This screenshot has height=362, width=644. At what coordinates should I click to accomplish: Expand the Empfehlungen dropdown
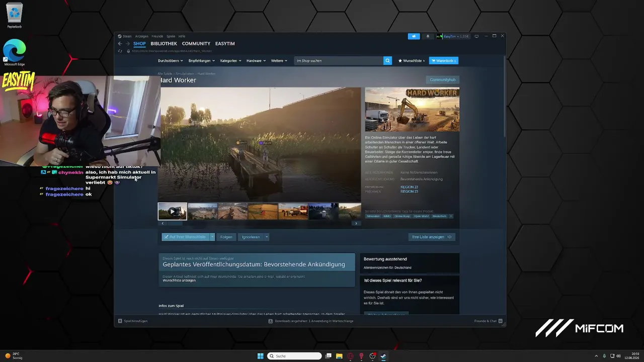pos(201,61)
